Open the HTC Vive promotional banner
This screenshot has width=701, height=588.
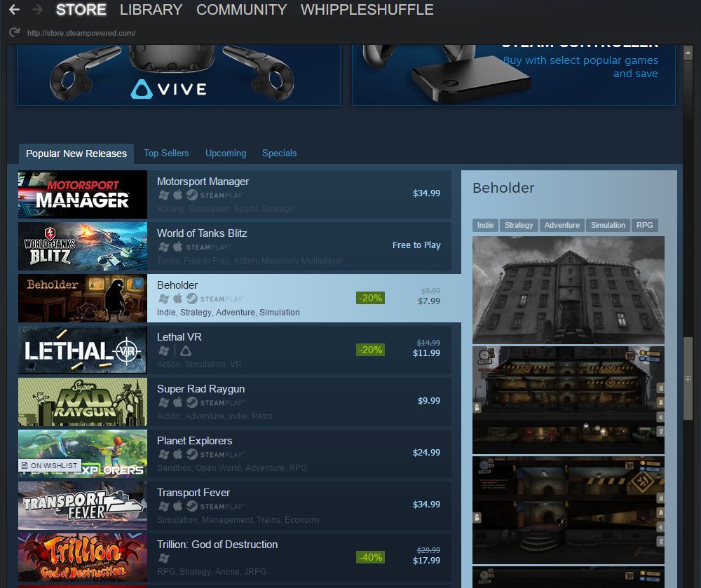tap(178, 74)
